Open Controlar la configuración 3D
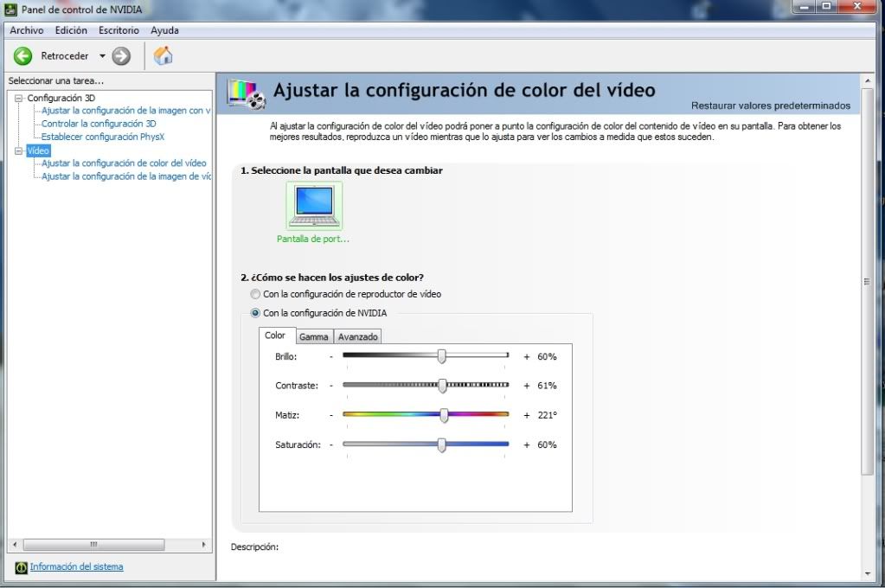This screenshot has height=588, width=885. click(99, 124)
